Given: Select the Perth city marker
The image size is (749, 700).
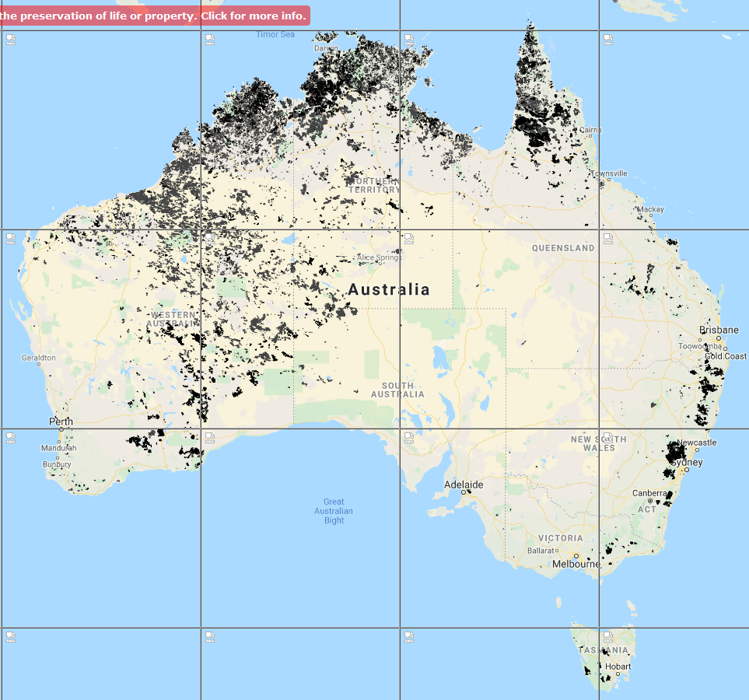Looking at the screenshot, I should point(61,429).
